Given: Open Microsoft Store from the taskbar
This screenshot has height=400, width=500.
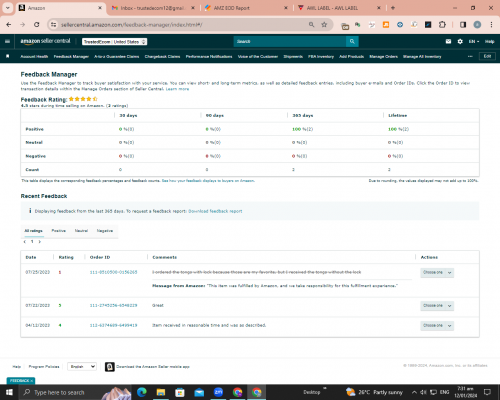Looking at the screenshot, I should (180, 392).
